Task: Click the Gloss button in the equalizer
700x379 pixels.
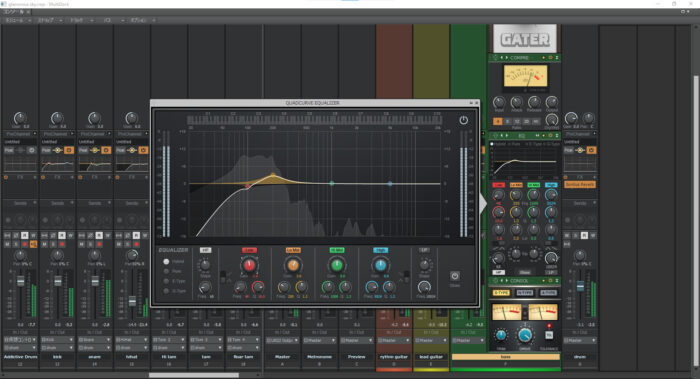Action: coord(454,276)
